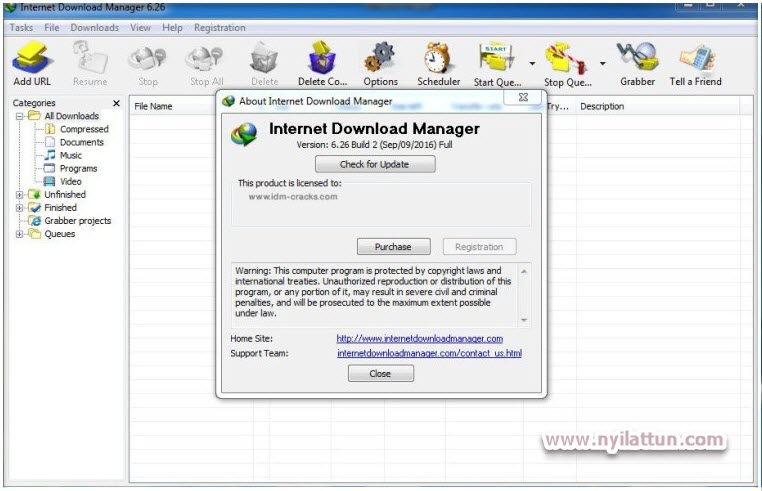Image resolution: width=762 pixels, height=491 pixels.
Task: Open the Downloads menu
Action: click(x=94, y=28)
